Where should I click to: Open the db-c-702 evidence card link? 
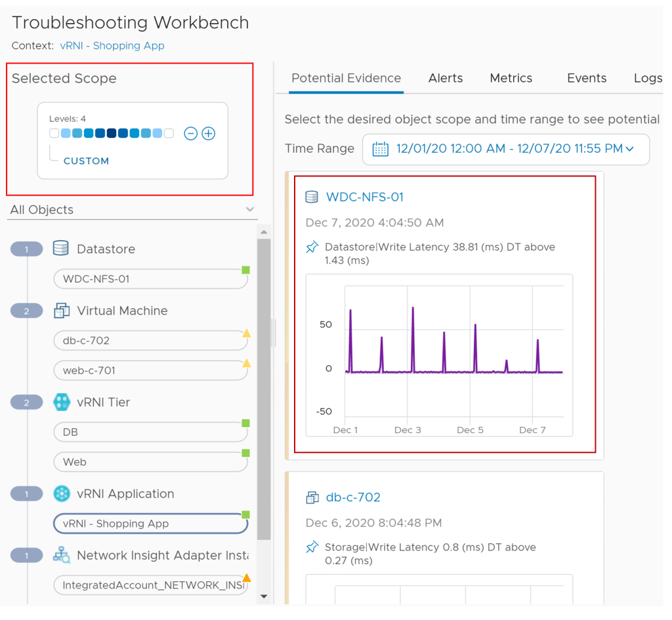click(x=353, y=497)
